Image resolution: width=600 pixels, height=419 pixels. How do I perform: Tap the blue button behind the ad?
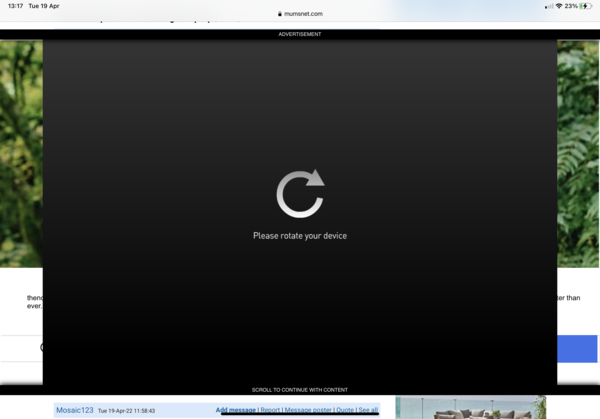coord(577,349)
